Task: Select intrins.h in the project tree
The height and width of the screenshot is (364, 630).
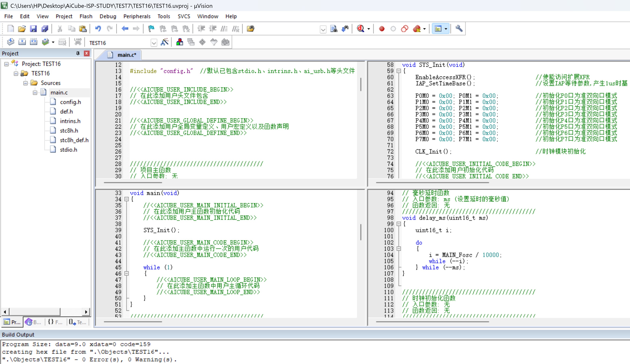Action: [70, 121]
